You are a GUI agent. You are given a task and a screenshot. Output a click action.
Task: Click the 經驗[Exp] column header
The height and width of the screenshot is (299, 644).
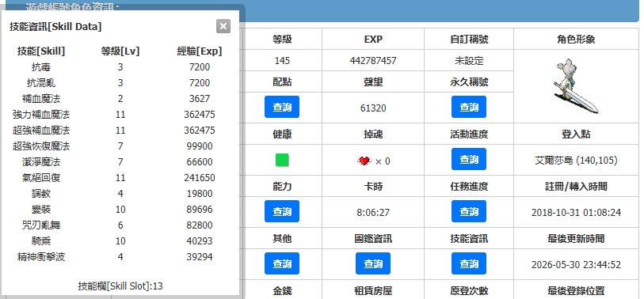point(200,51)
